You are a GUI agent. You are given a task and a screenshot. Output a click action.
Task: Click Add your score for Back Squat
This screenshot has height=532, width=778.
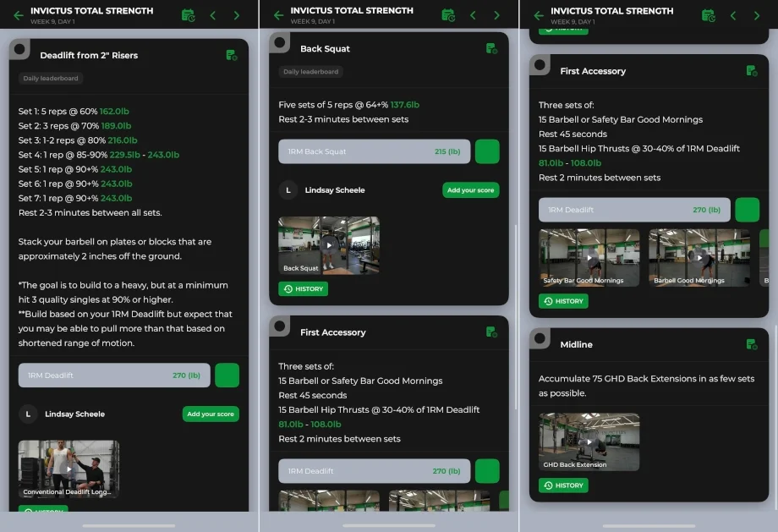(x=471, y=190)
